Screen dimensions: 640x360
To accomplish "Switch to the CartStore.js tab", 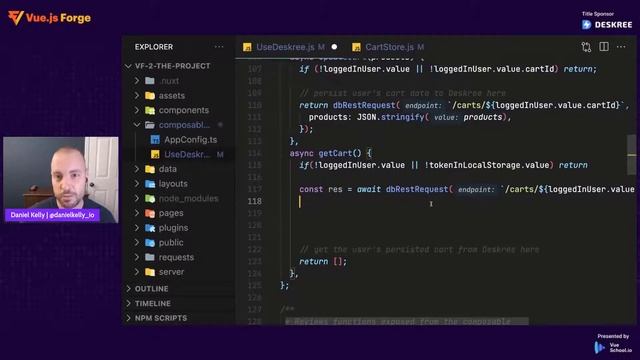I will pos(388,47).
